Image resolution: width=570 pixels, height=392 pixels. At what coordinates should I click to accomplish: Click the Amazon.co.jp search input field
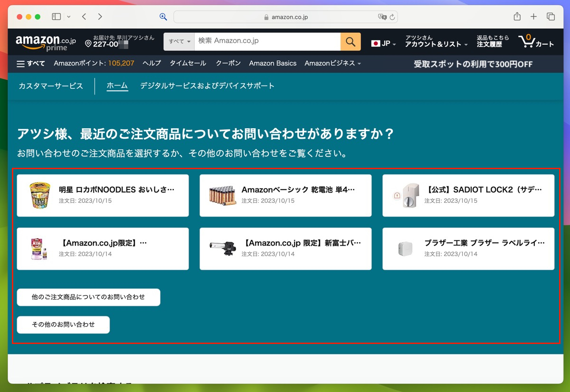tap(268, 42)
